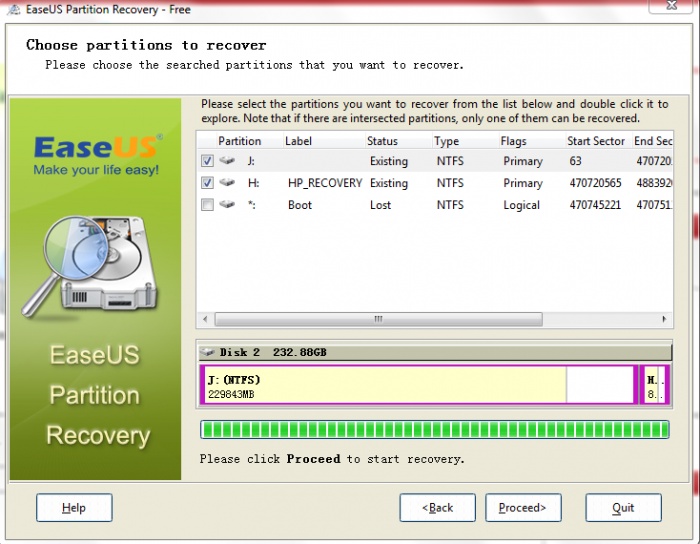
Task: Click the start sector value 470720565
Action: coord(595,183)
